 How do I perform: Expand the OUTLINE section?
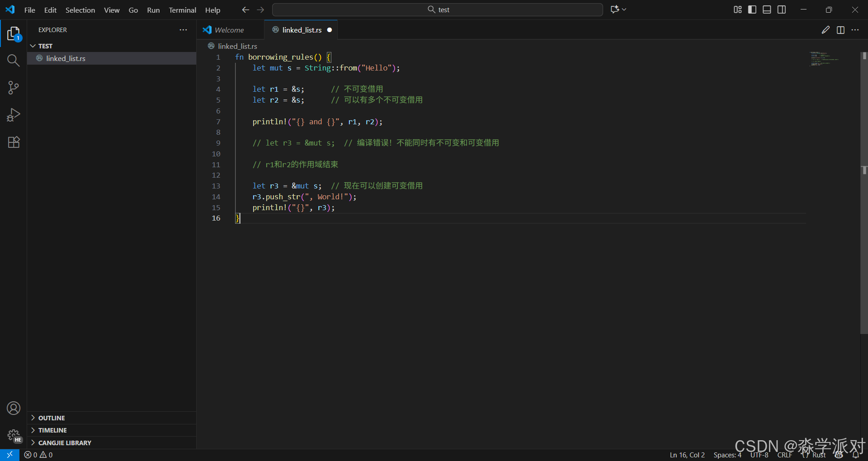[x=112, y=418]
